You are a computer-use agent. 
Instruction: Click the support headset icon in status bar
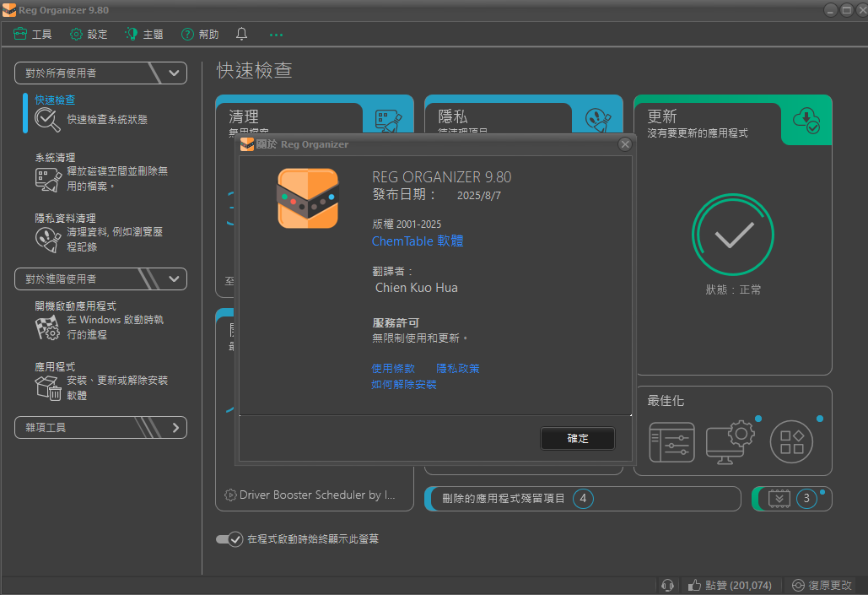(667, 585)
